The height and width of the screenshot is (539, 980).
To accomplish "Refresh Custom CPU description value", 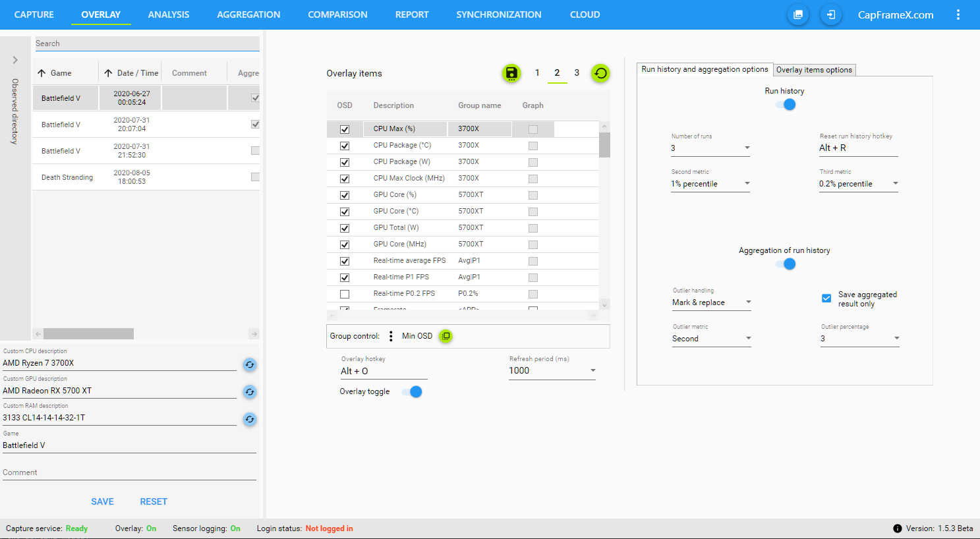I will click(x=250, y=364).
